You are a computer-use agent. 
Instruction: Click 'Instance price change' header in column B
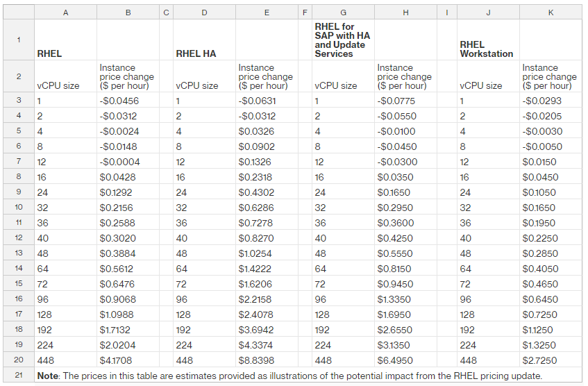(128, 76)
